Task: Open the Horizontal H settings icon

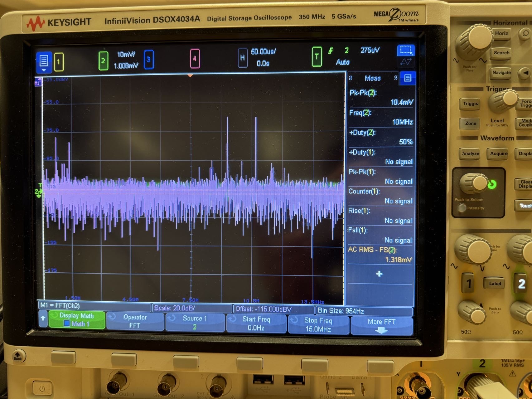Action: (x=243, y=58)
